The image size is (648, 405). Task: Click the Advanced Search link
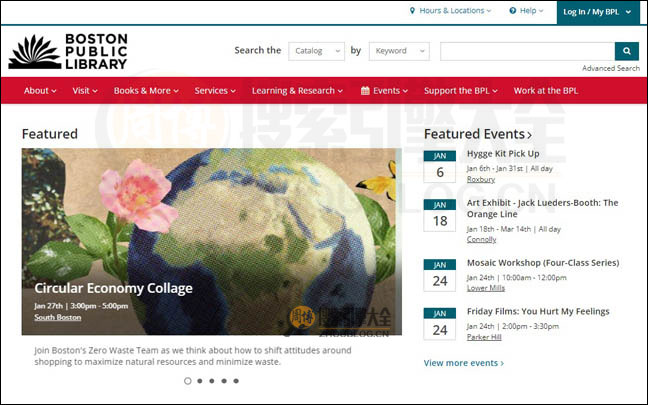tap(611, 68)
